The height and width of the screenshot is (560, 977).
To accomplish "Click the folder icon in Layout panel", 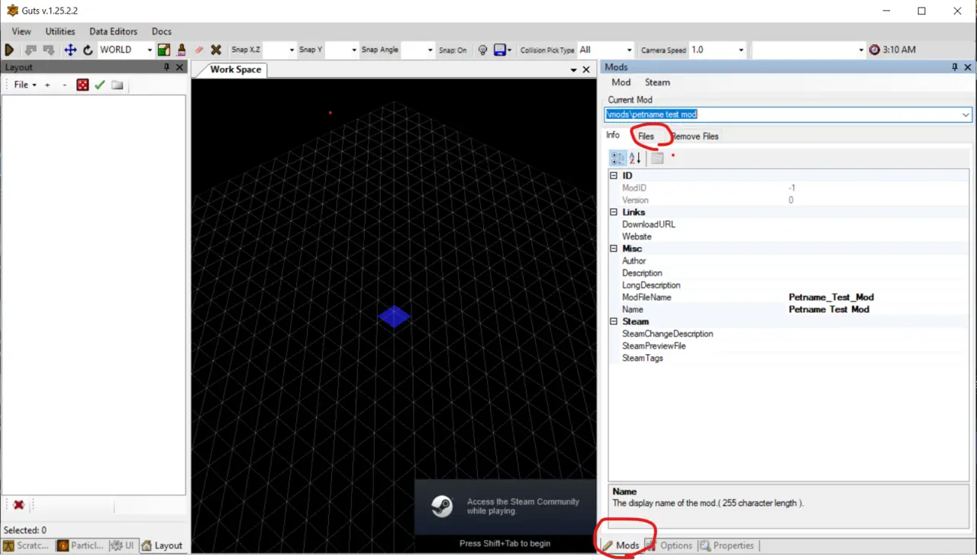I will [x=117, y=85].
